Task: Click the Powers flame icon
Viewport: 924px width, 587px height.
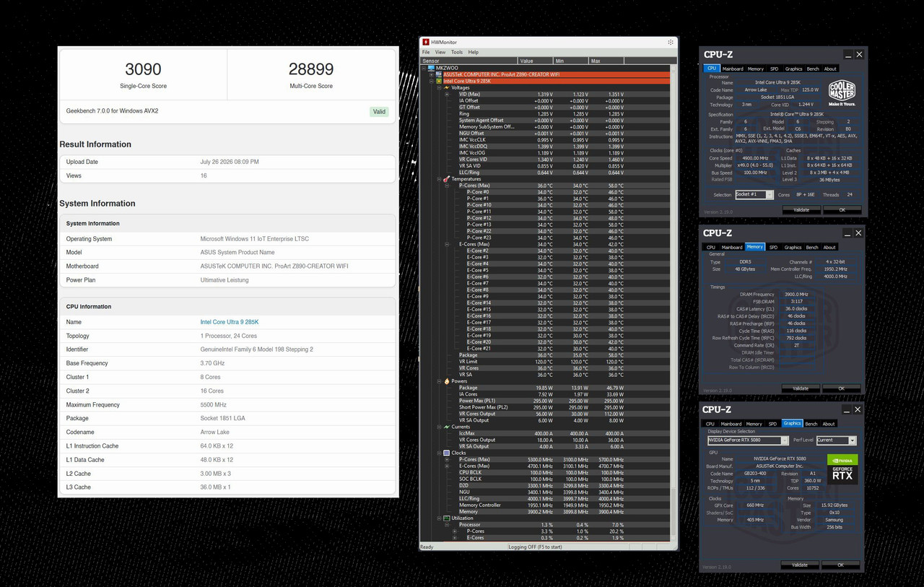Action: pyautogui.click(x=447, y=381)
